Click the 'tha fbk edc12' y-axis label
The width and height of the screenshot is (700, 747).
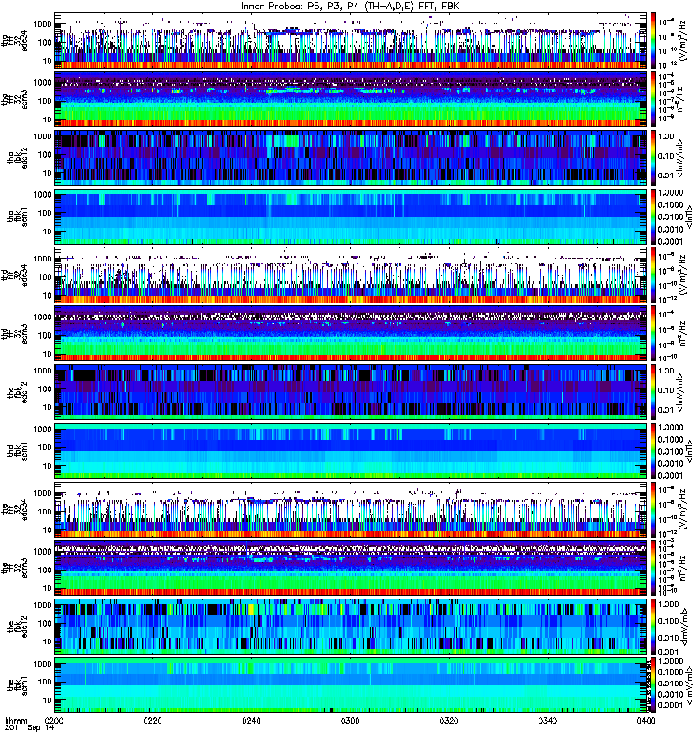[18, 158]
